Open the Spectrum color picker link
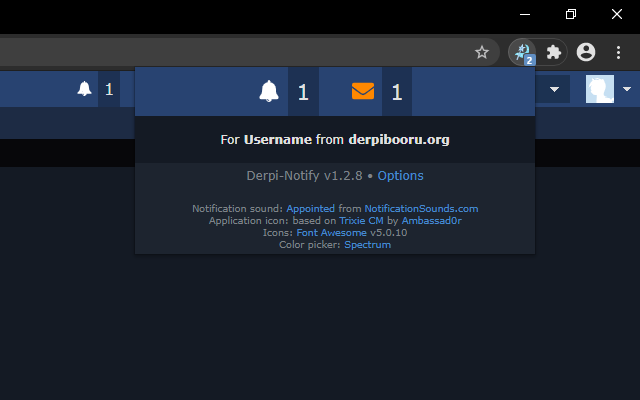The height and width of the screenshot is (400, 640). tap(367, 245)
